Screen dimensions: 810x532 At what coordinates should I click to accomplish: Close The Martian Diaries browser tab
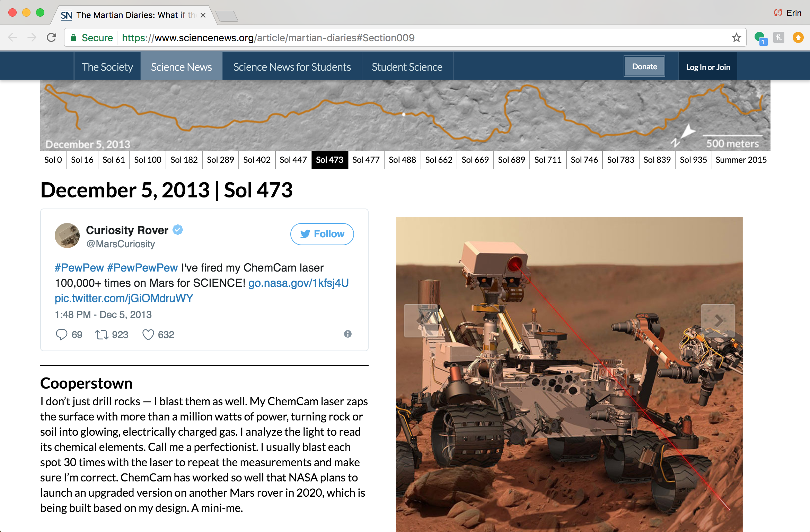(203, 15)
